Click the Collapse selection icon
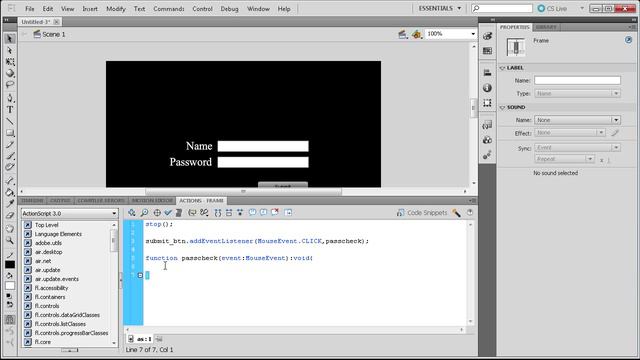Screen dimensions: 640x360 point(229,212)
